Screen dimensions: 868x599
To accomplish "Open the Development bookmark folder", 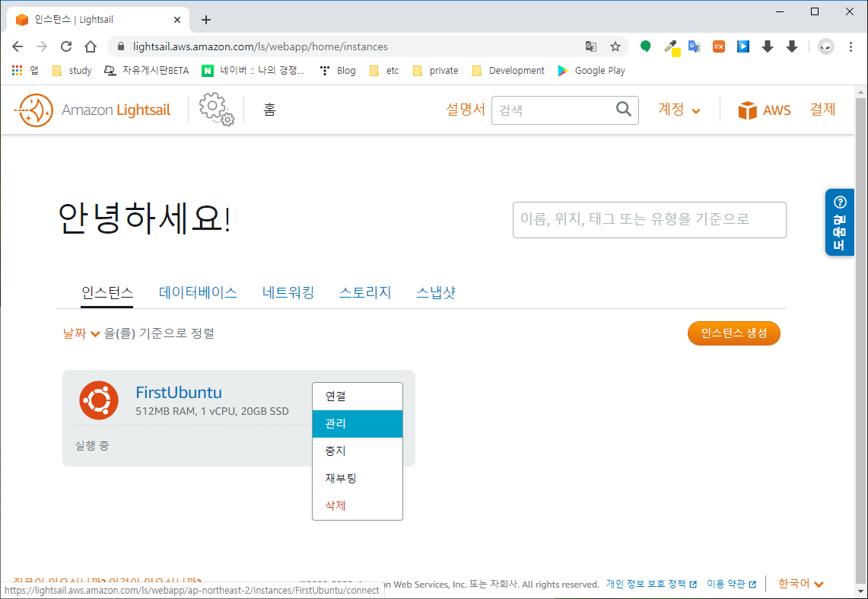I will (x=508, y=70).
